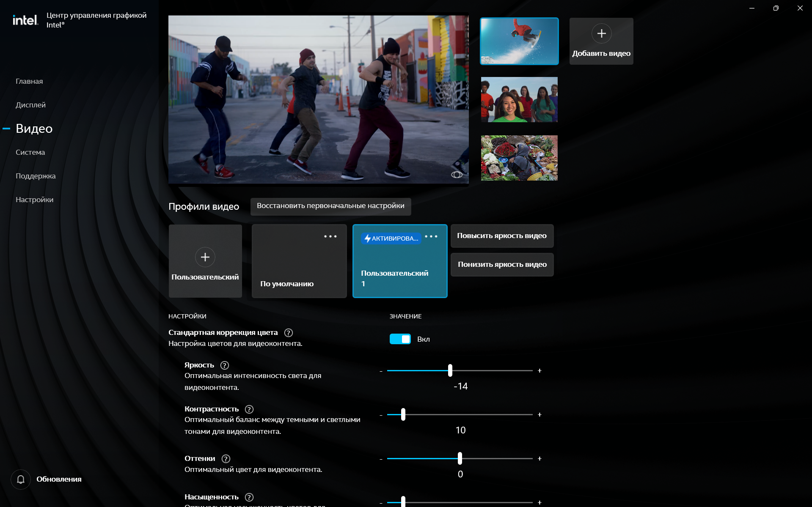Click the Hue slider handle

coord(460,458)
